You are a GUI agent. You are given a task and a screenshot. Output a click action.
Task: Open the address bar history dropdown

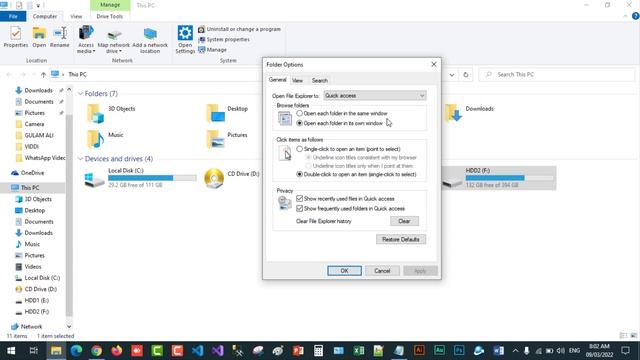(452, 75)
